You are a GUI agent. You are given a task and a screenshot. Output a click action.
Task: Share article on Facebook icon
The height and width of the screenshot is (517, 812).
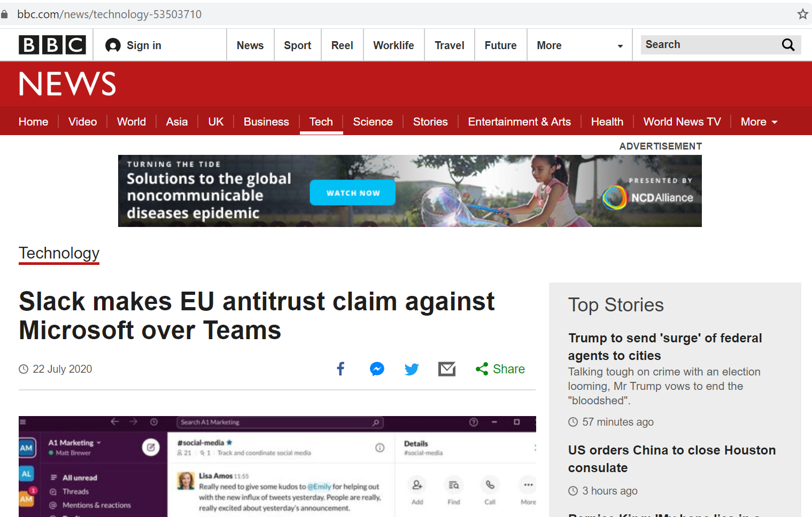(341, 369)
